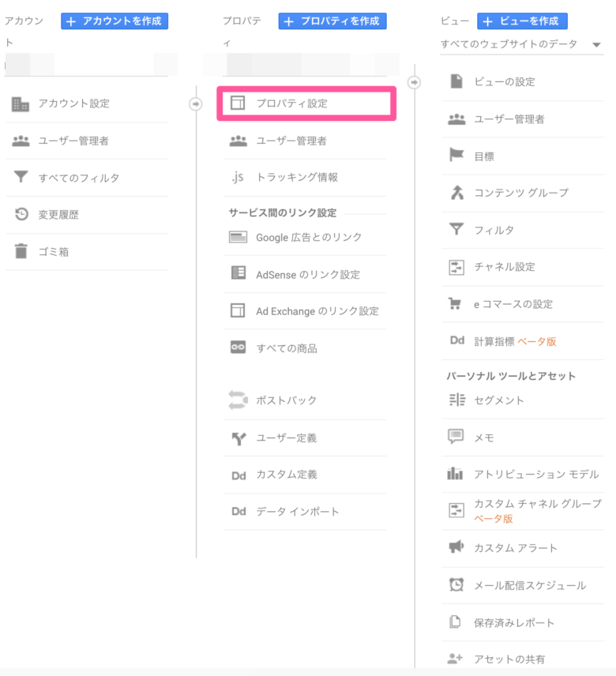Click the flag icon next to 目標

point(456,155)
